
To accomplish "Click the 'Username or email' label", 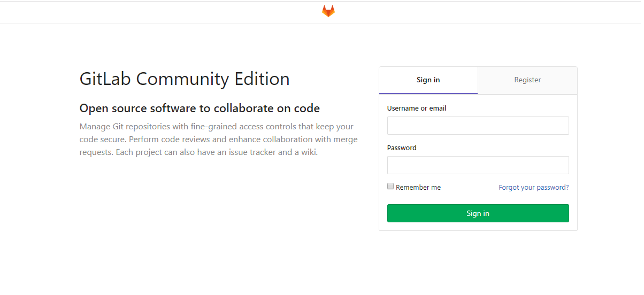I will 417,108.
